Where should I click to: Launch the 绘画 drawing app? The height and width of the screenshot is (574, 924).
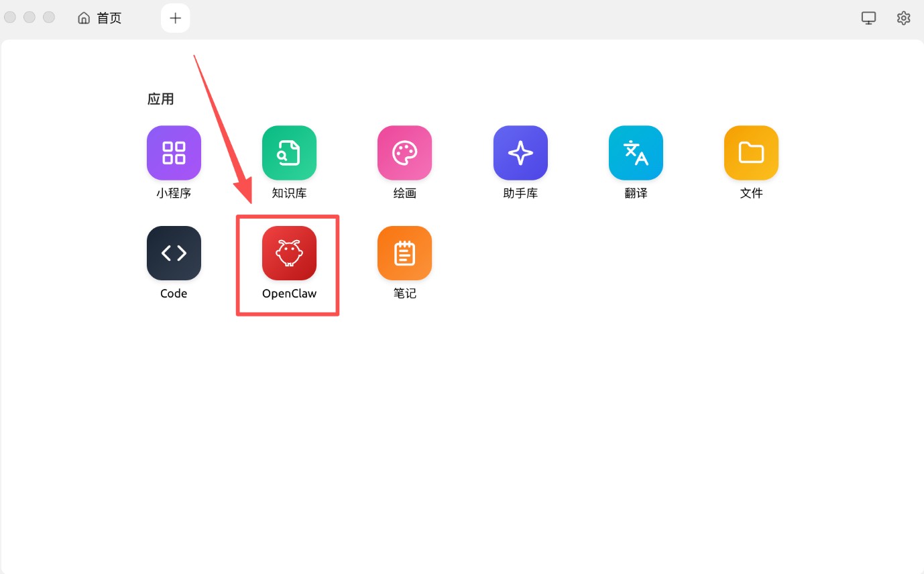click(x=404, y=153)
